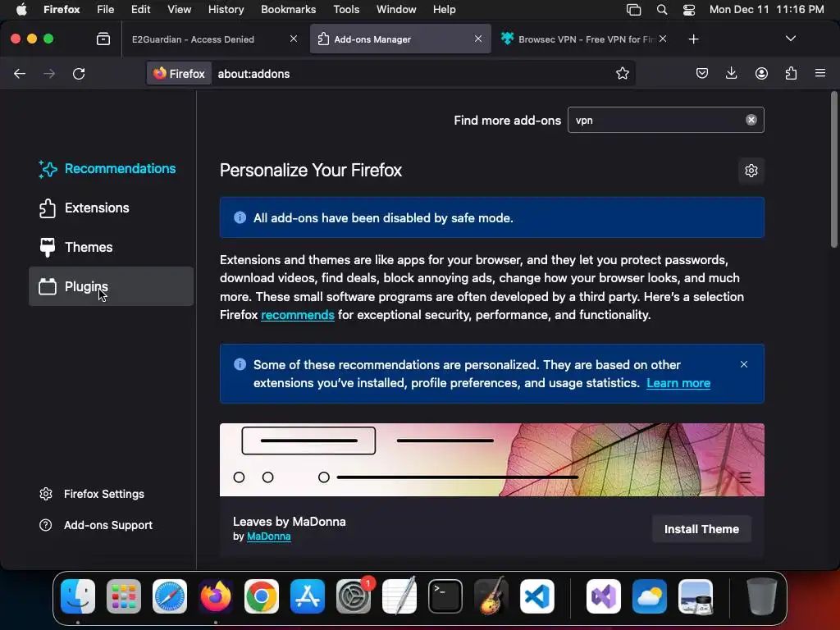Open the Learn more link
This screenshot has width=840, height=630.
(x=678, y=383)
